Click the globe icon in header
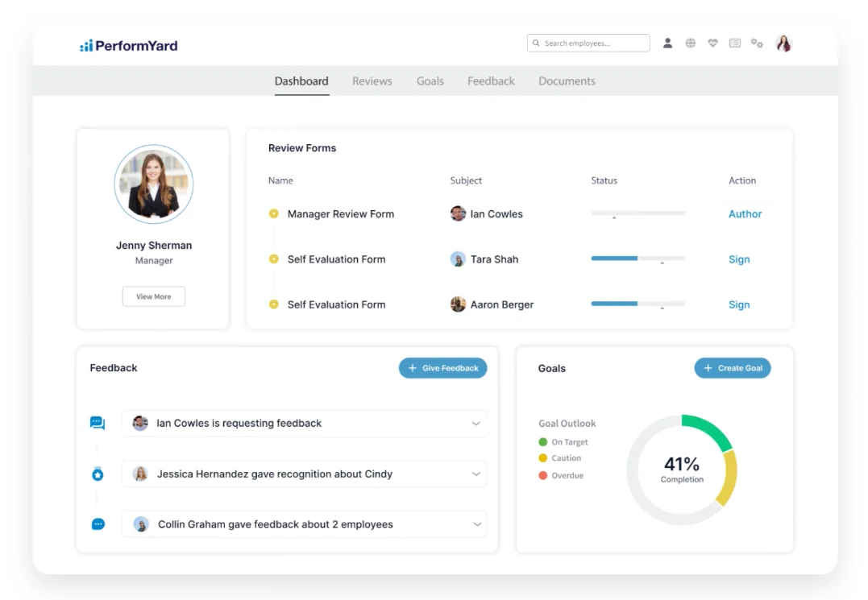This screenshot has width=868, height=600. coord(691,43)
